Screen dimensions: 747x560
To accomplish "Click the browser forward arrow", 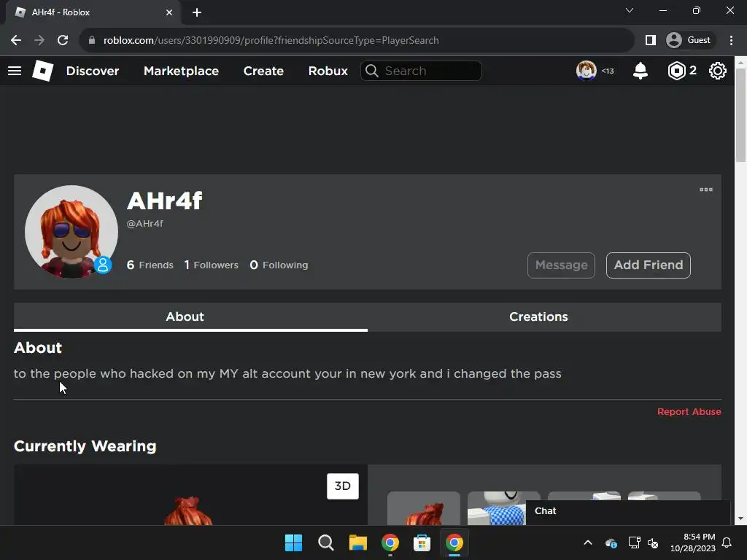I will click(x=39, y=41).
